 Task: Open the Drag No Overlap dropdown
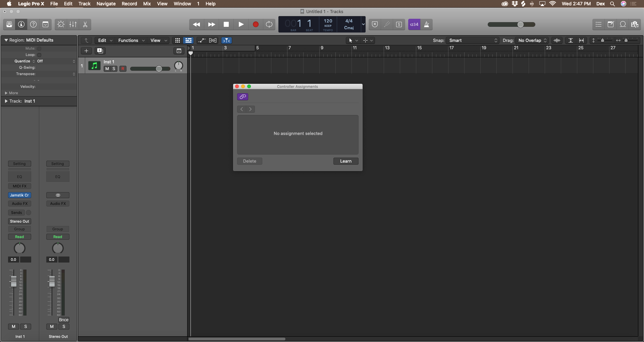pyautogui.click(x=532, y=41)
